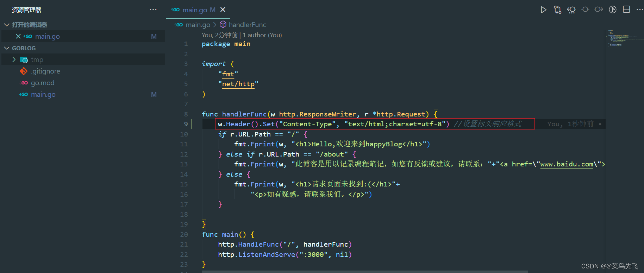The image size is (644, 273).
Task: Click the http.HandleFunc call
Action: 285,244
